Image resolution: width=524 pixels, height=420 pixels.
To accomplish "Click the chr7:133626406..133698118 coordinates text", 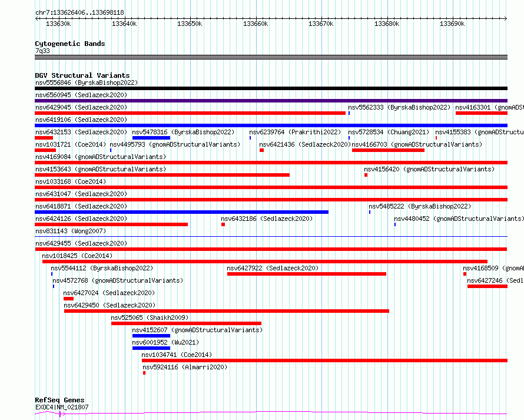I will 79,13.
